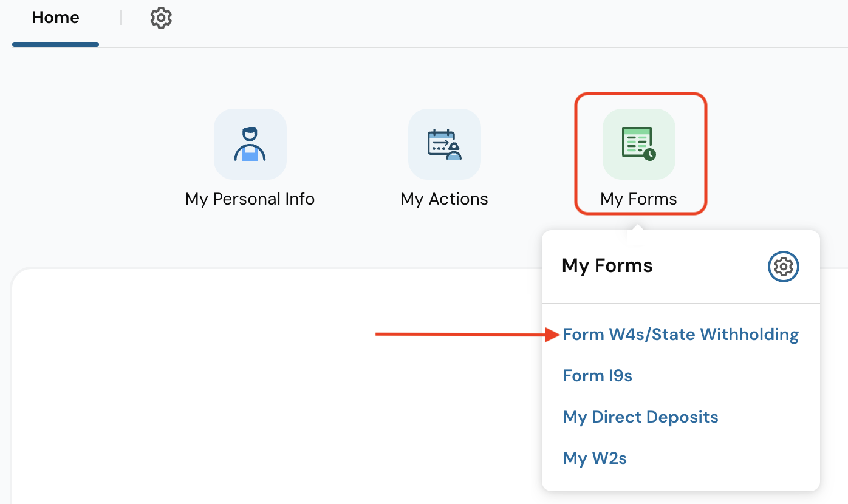Open the My W2s link
Viewport: 848px width, 504px height.
[595, 458]
